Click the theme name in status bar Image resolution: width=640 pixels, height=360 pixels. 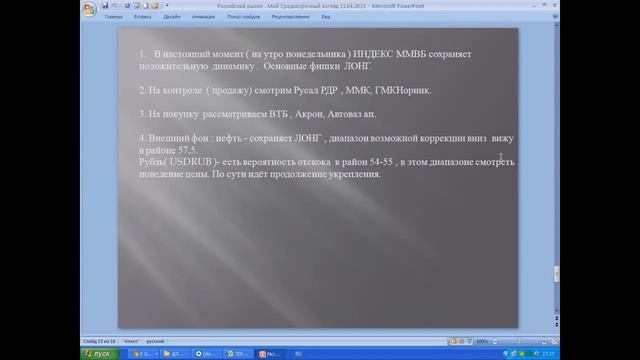coord(131,341)
